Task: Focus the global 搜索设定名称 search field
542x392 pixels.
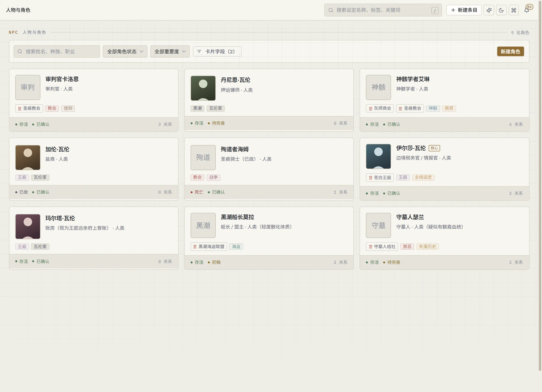Action: coord(383,10)
